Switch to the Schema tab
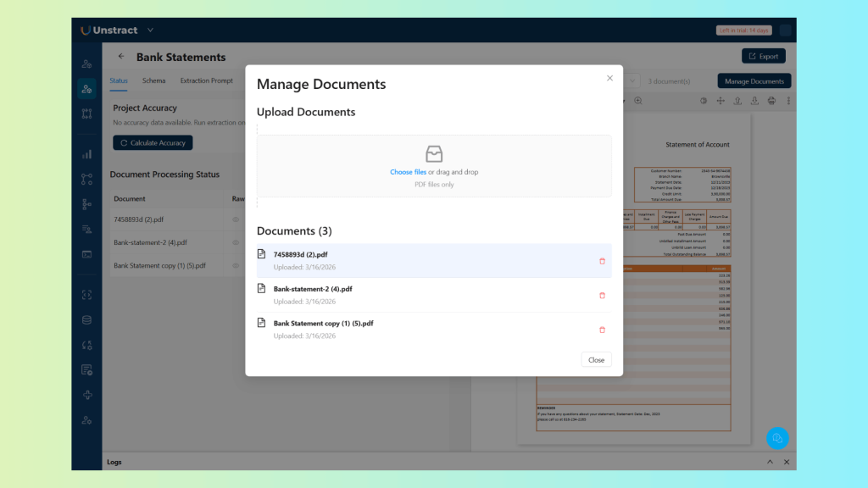Screen dimensions: 868x488 coord(153,81)
